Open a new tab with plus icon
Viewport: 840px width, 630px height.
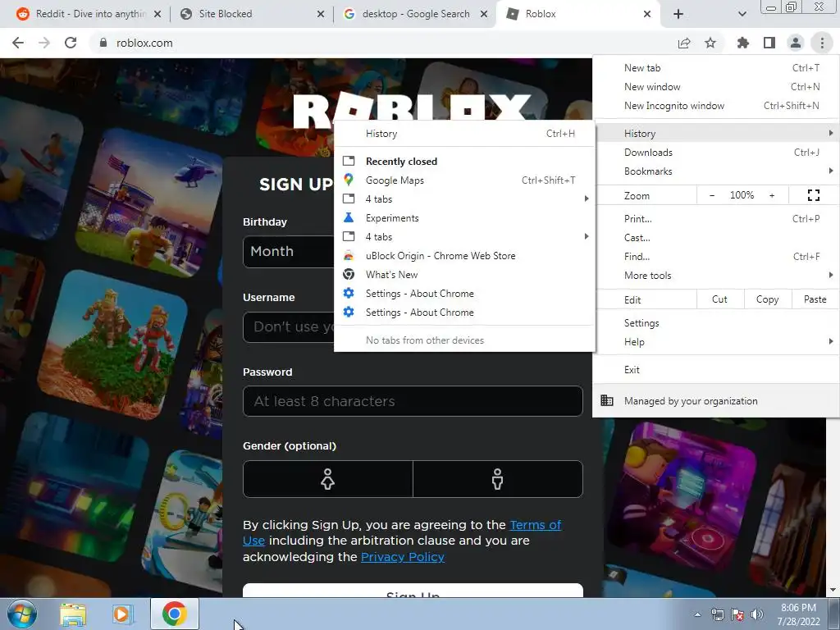678,14
